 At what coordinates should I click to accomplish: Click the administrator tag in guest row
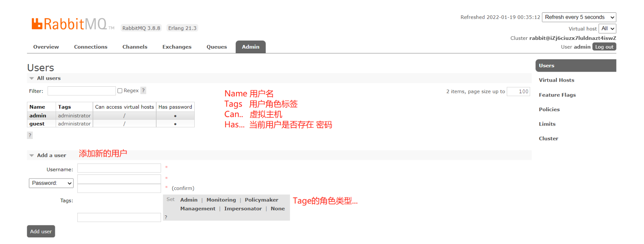coord(74,124)
